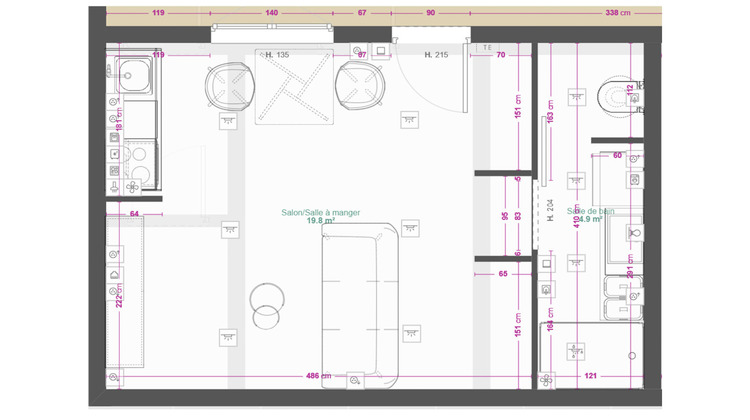
Task: Select the '90' door width dimension
Action: coord(430,13)
